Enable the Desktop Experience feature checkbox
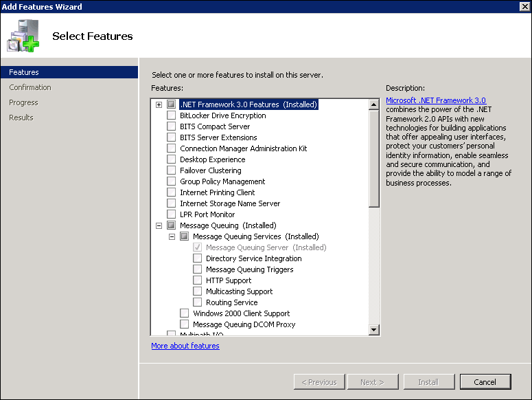The width and height of the screenshot is (532, 400). point(172,159)
